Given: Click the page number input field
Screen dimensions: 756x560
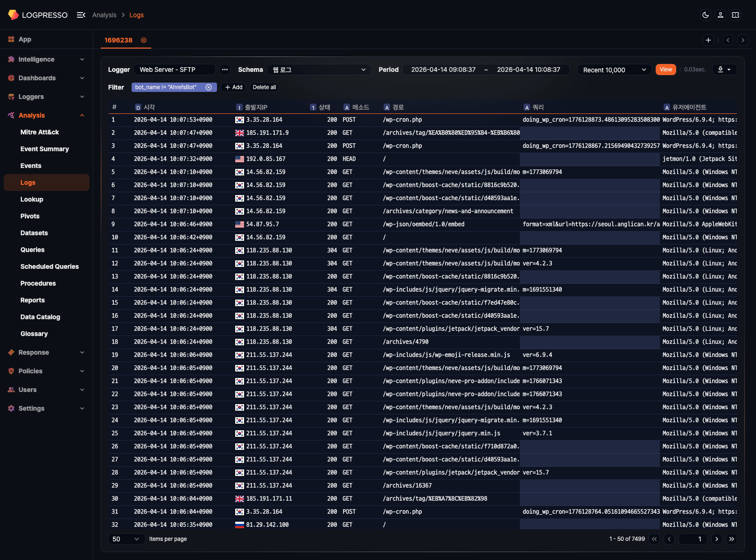Looking at the screenshot, I should point(693,539).
